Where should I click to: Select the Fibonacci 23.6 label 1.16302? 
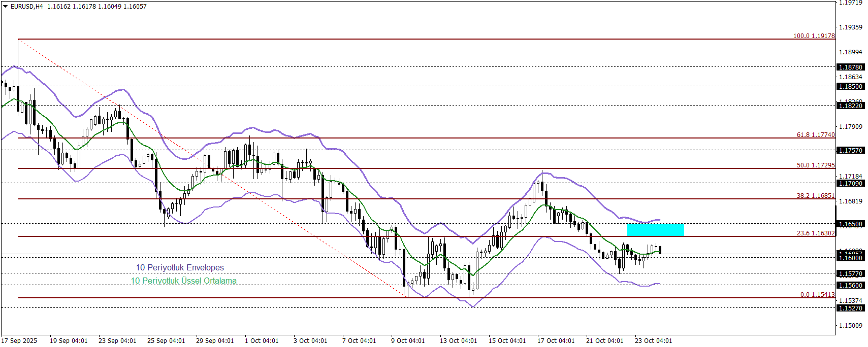815,233
